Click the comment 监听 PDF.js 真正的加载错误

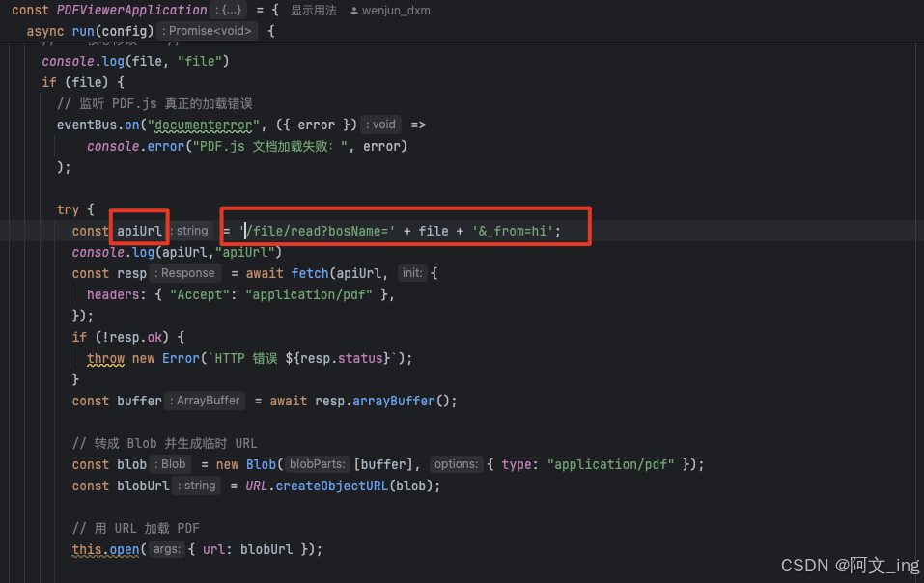pos(155,103)
